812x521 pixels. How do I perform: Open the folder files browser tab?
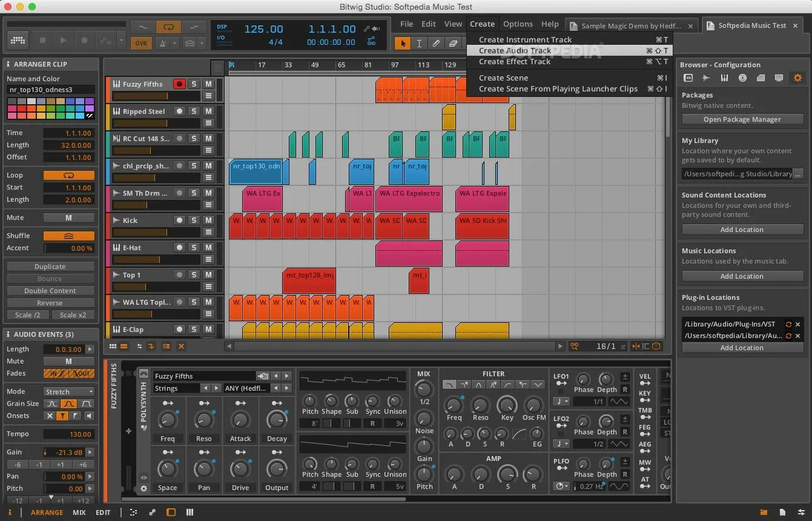coord(761,78)
